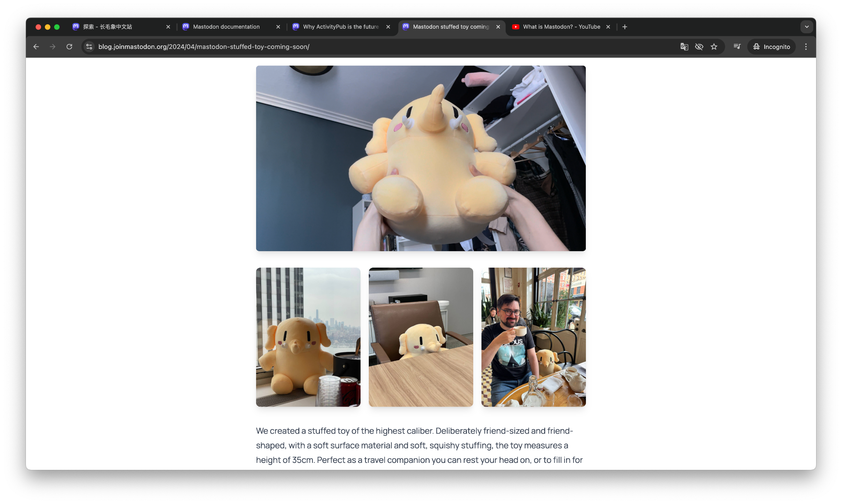Open the Google Translate page icon
This screenshot has width=842, height=504.
[684, 46]
